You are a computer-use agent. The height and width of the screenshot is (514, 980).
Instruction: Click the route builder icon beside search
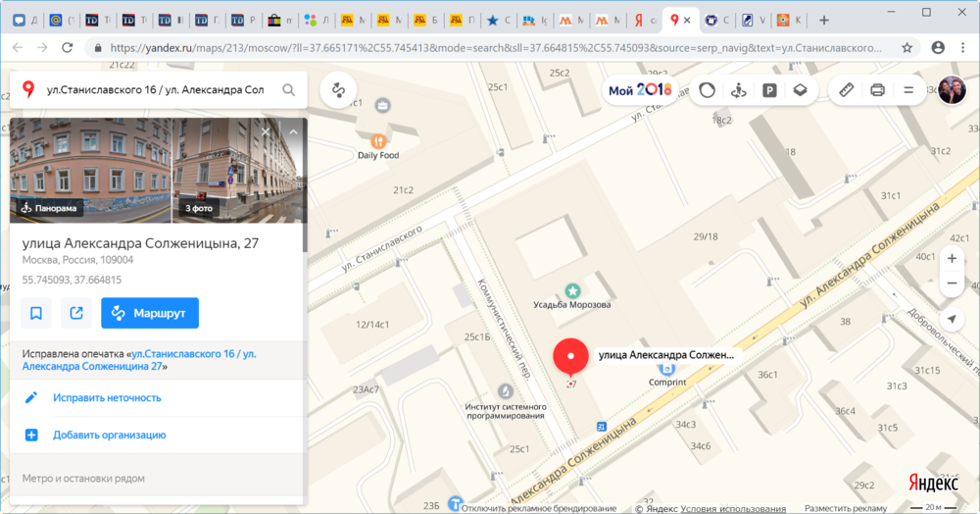pyautogui.click(x=339, y=90)
